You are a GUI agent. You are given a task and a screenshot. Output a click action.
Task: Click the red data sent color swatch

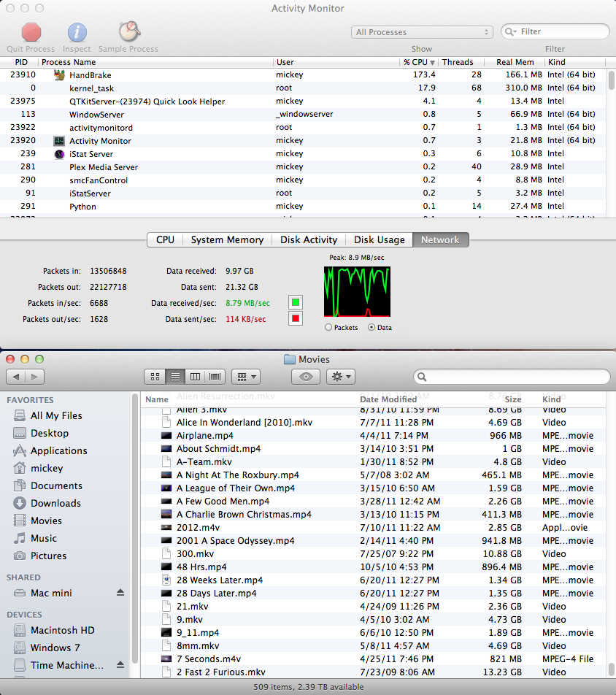[x=296, y=318]
